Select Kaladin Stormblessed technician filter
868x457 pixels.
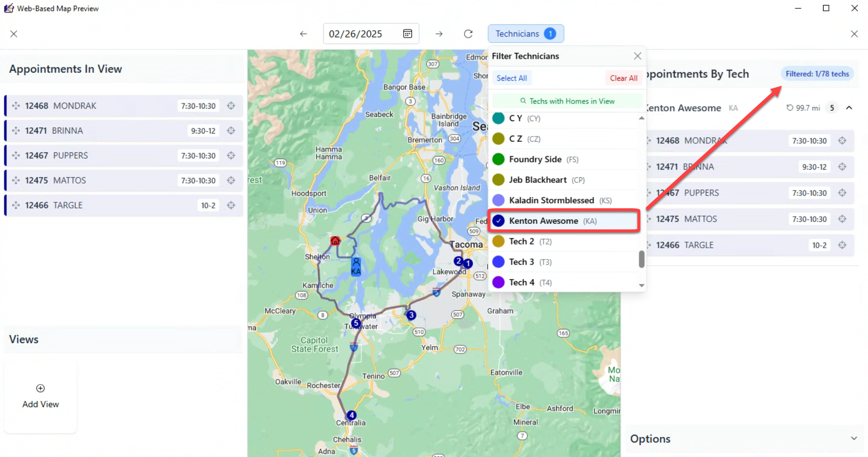tap(498, 200)
